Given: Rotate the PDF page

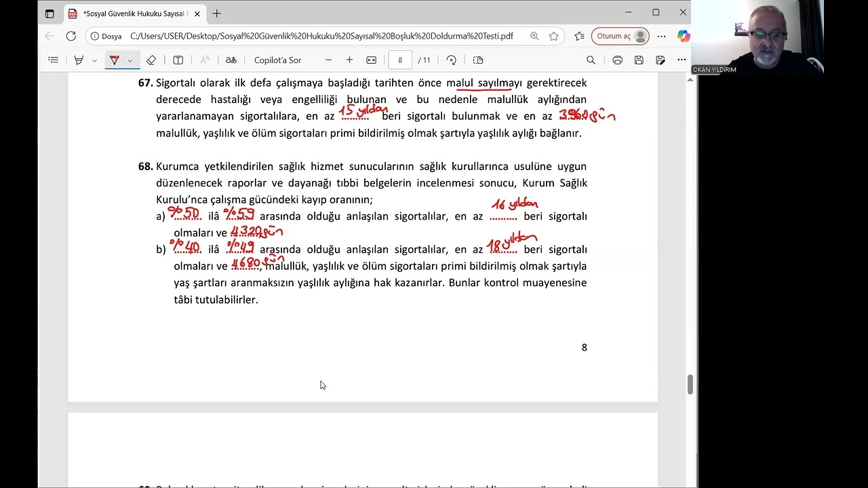Looking at the screenshot, I should [x=452, y=60].
